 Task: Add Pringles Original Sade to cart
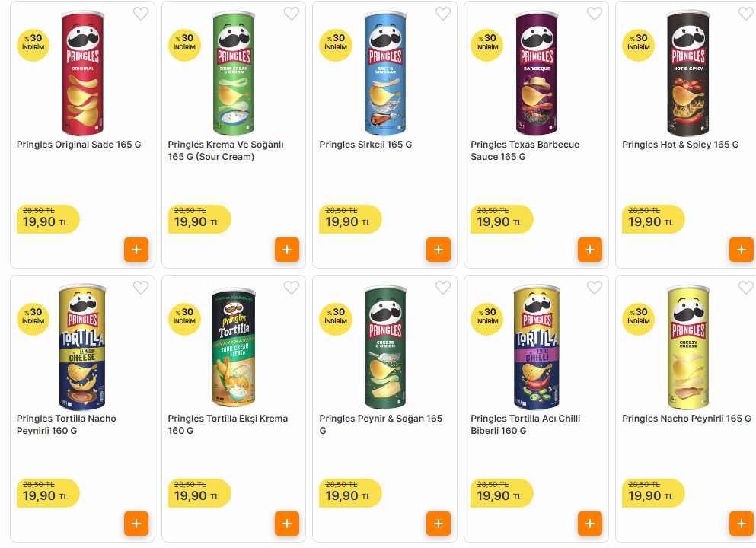[136, 250]
